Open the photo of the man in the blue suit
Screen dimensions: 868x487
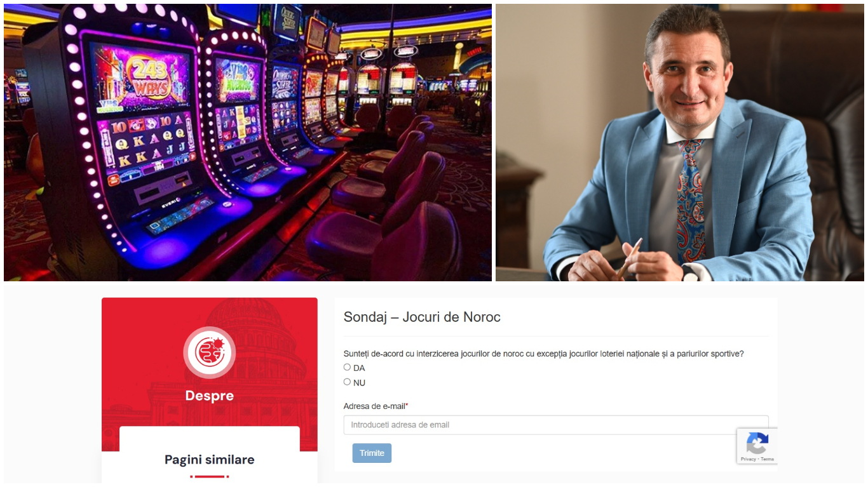coord(680,142)
